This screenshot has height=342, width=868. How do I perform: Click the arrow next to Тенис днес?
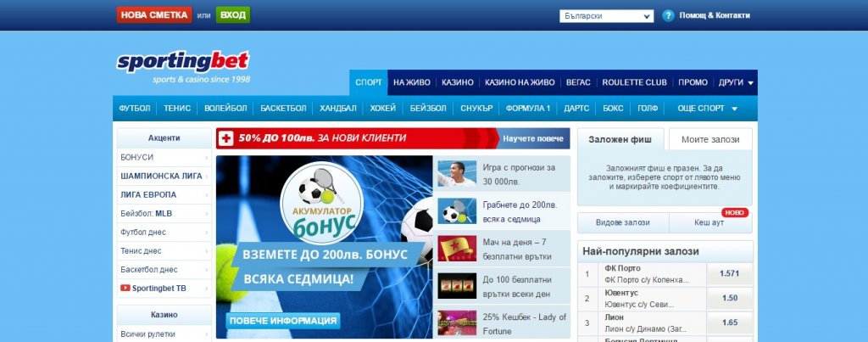point(207,251)
